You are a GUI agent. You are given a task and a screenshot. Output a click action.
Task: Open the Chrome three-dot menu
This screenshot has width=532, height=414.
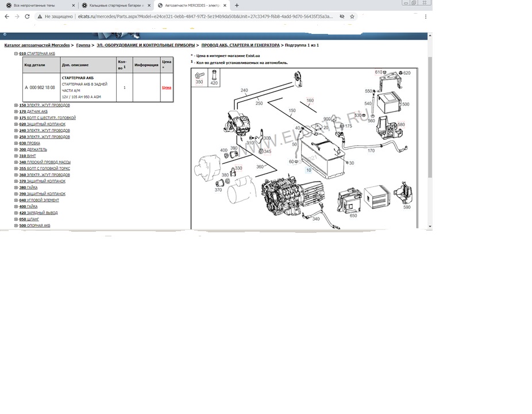[x=426, y=17]
